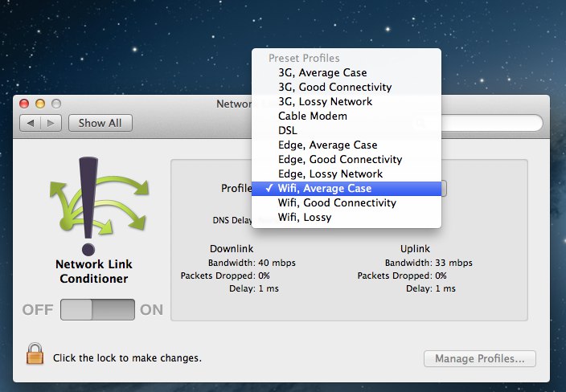
Task: Click the Uplink Packets Dropped: 0% text
Action: [x=402, y=276]
